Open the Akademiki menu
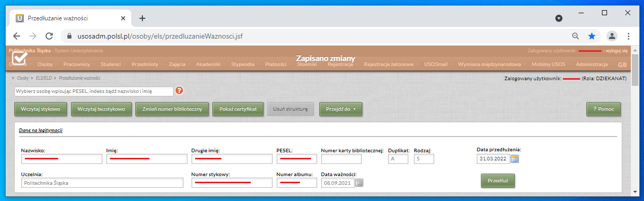 (208, 65)
